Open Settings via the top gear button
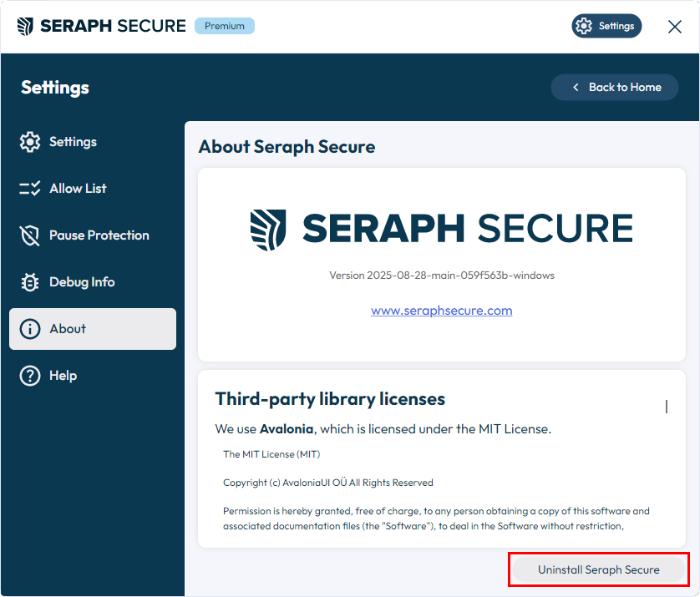This screenshot has height=597, width=700. point(606,26)
